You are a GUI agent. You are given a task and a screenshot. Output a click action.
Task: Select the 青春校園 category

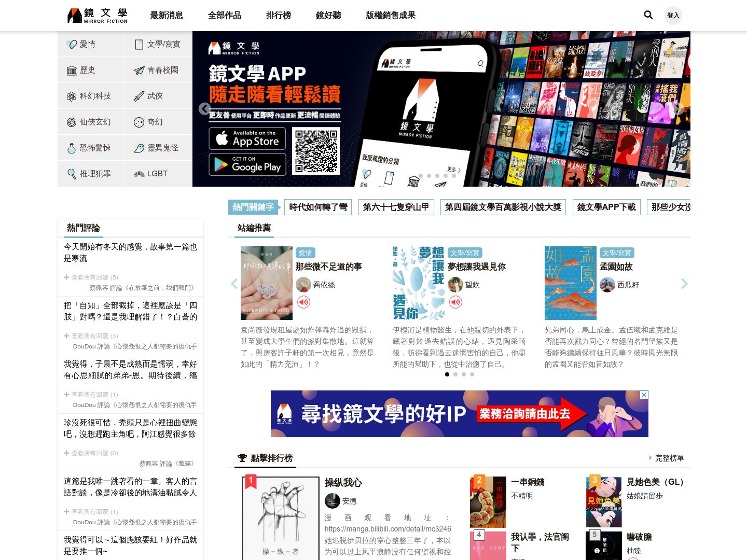pos(159,70)
